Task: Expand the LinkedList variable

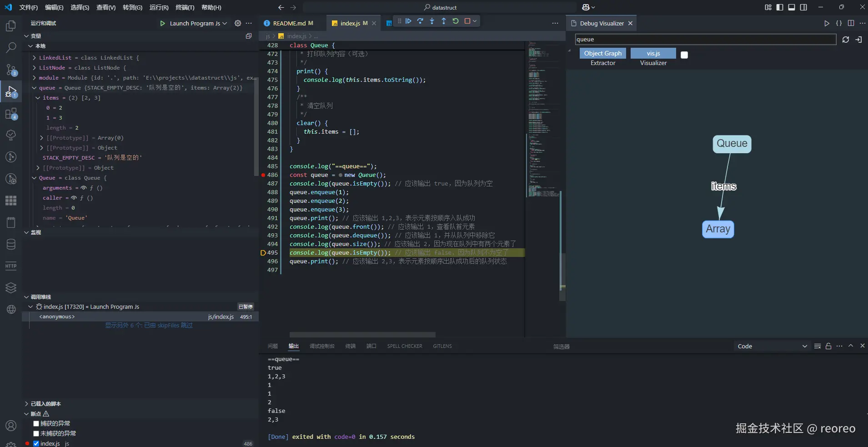Action: click(35, 58)
